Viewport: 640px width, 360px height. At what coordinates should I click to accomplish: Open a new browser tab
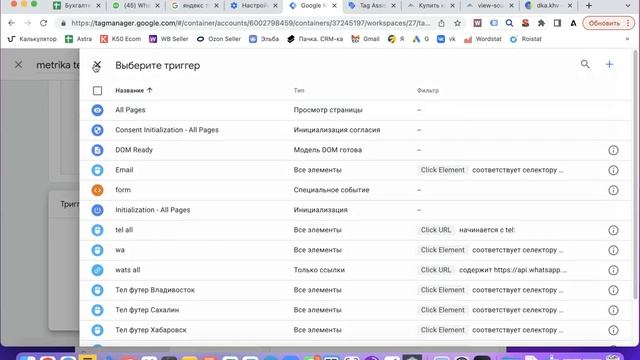(x=589, y=6)
